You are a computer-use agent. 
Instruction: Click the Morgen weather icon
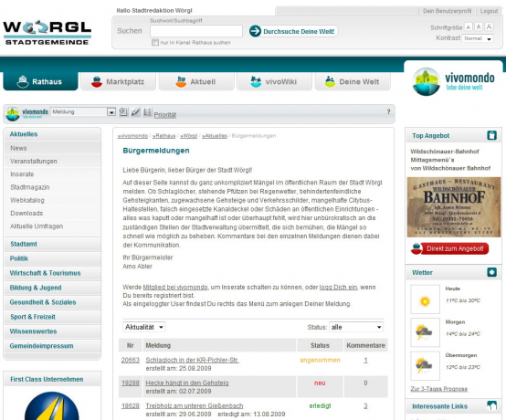425,332
